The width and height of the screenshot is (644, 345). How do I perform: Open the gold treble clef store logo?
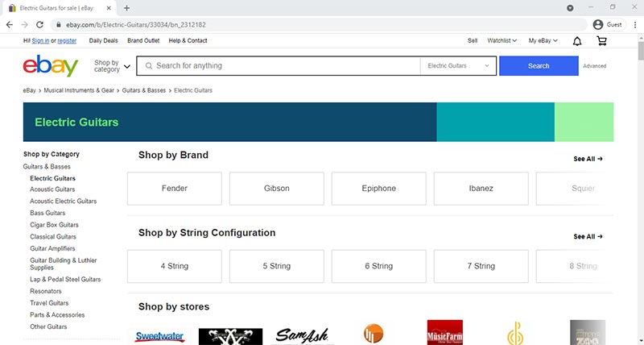[x=515, y=333]
